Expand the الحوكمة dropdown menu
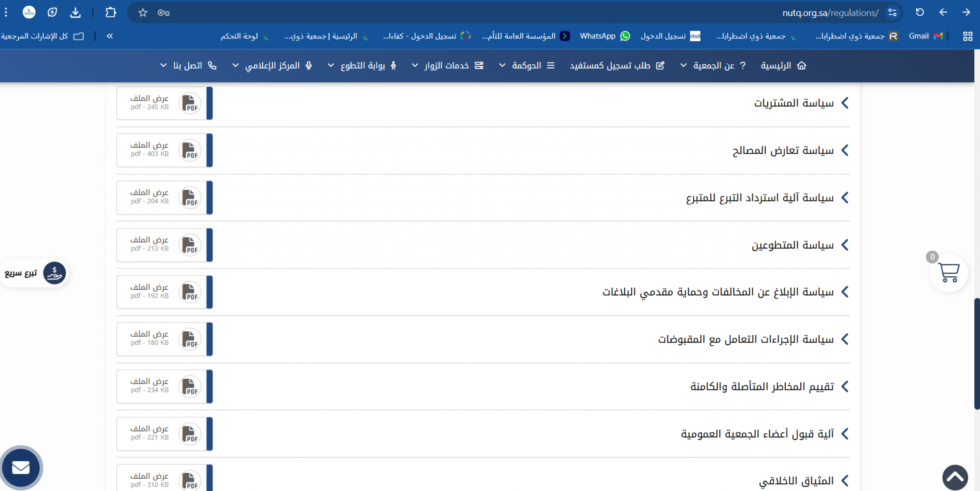Viewport: 980px width, 491px height. coord(526,65)
